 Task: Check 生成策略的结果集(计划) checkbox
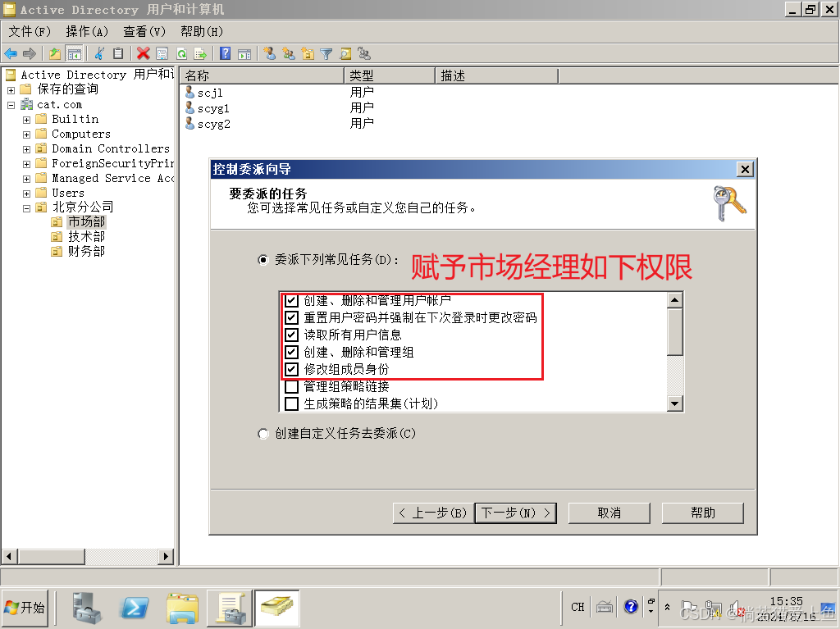291,403
